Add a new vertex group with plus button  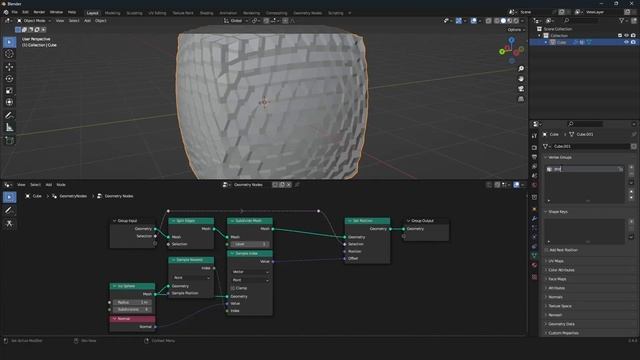pyautogui.click(x=631, y=167)
